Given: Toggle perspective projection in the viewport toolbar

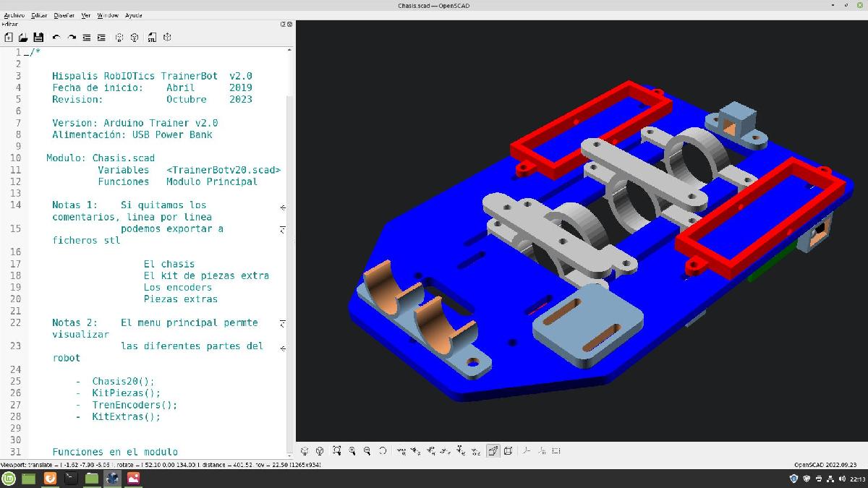Looking at the screenshot, I should coord(494,450).
